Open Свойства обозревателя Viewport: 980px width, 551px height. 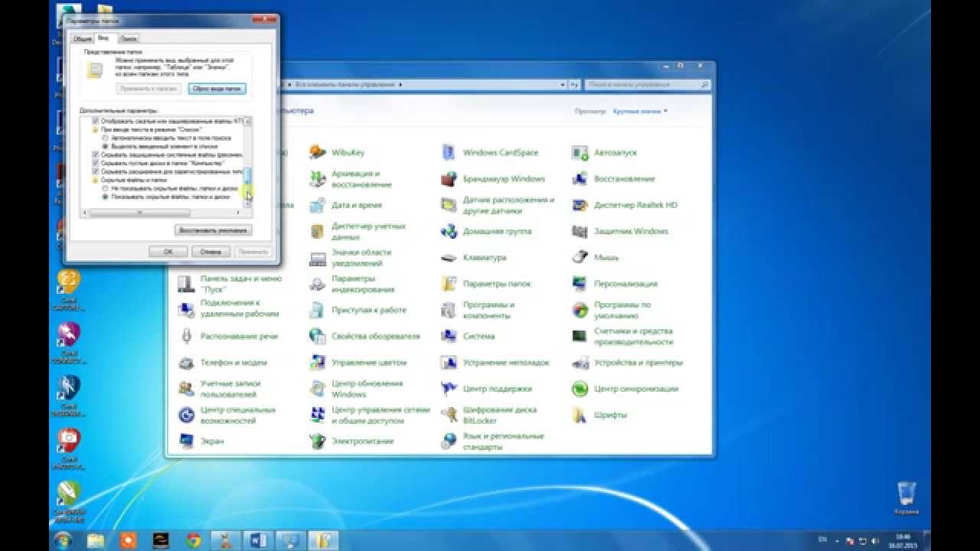(x=364, y=336)
